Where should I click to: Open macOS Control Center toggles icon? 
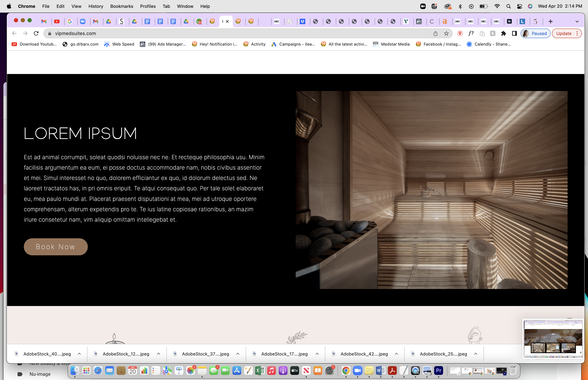point(519,6)
